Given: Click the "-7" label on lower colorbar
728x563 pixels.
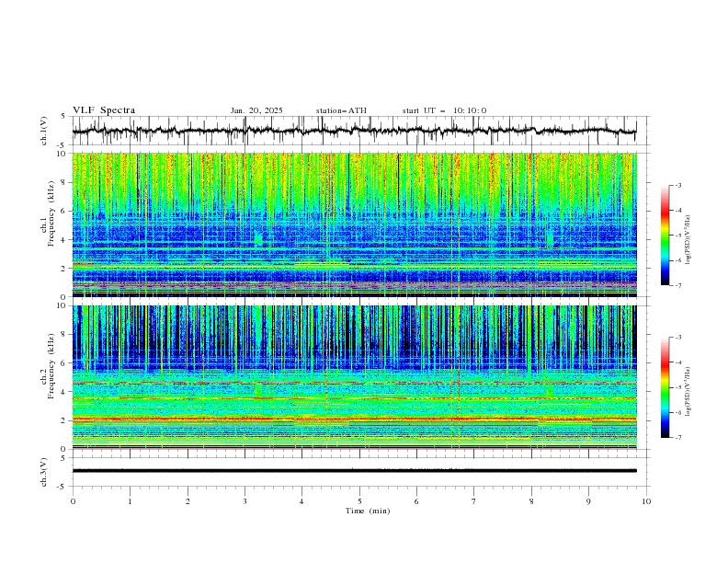Looking at the screenshot, I should (x=677, y=438).
